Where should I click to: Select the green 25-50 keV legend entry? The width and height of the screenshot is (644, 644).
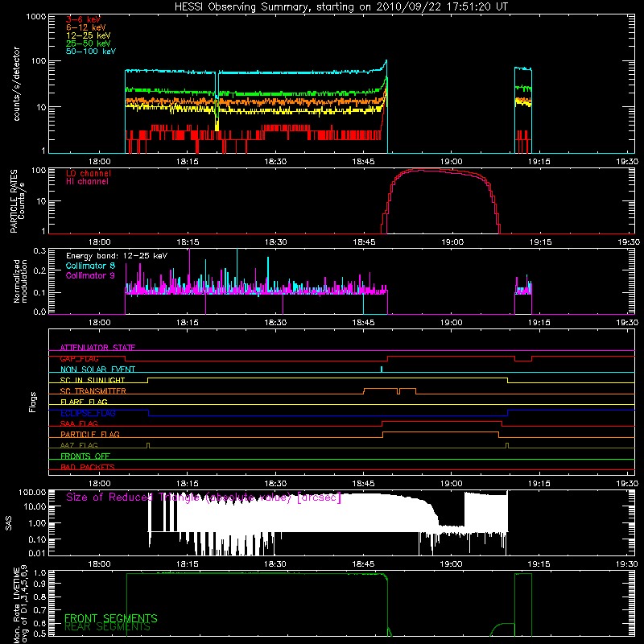[89, 43]
